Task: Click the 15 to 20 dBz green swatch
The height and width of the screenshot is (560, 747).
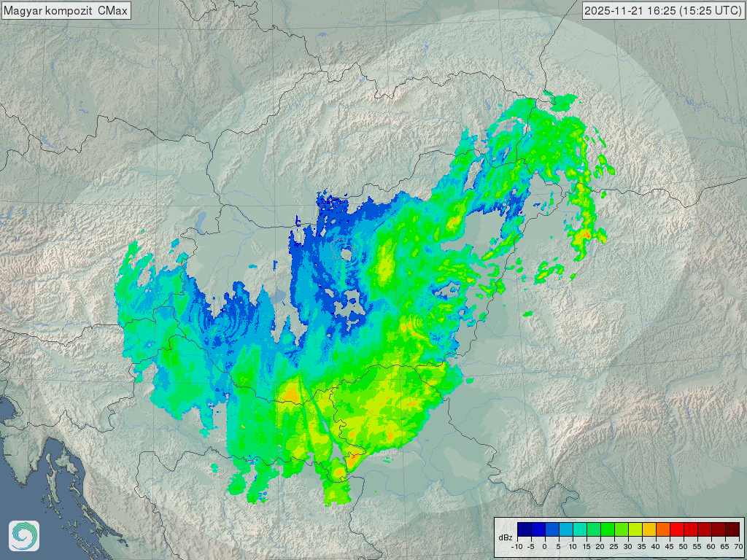Action: 593,529
